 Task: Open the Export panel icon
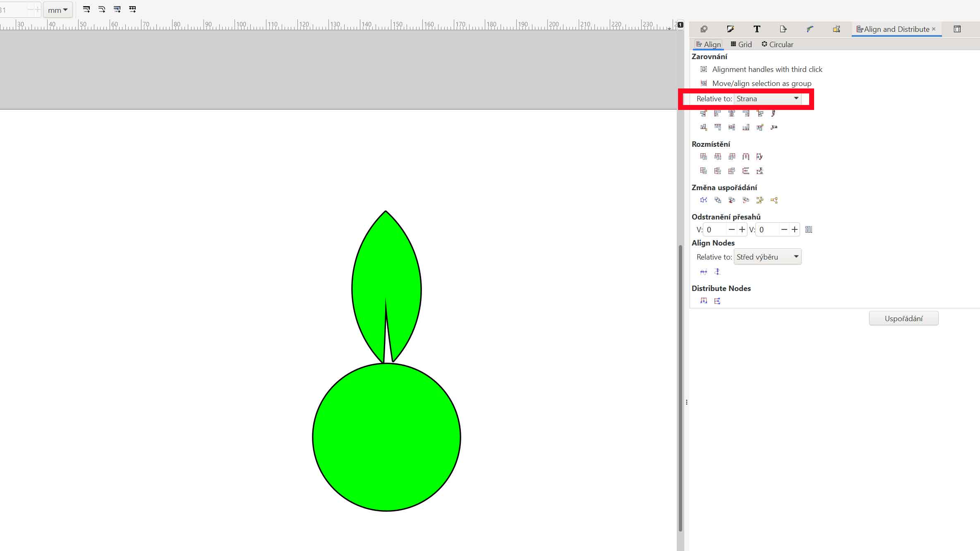(783, 29)
